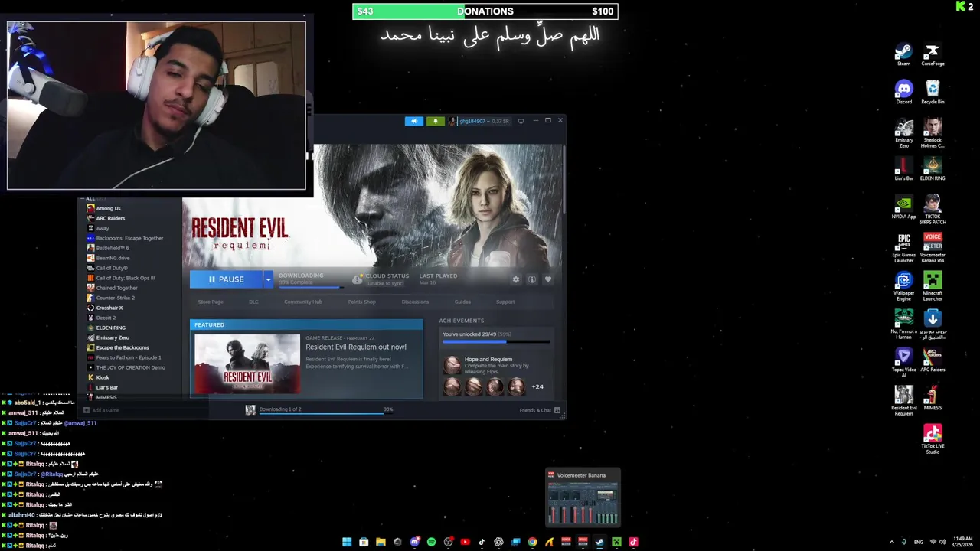Viewport: 980px width, 551px height.
Task: Click the download progress bar beside Pause
Action: click(310, 288)
